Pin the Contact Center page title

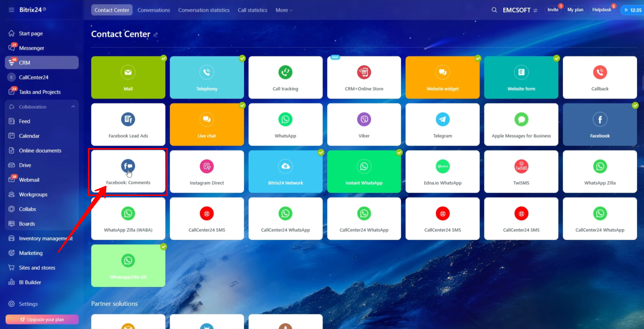[156, 35]
